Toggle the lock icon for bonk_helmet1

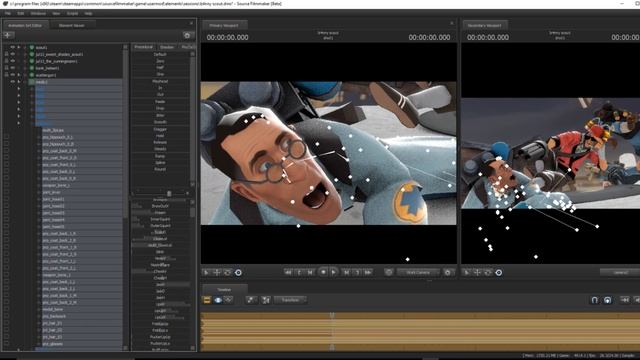[x=6, y=68]
